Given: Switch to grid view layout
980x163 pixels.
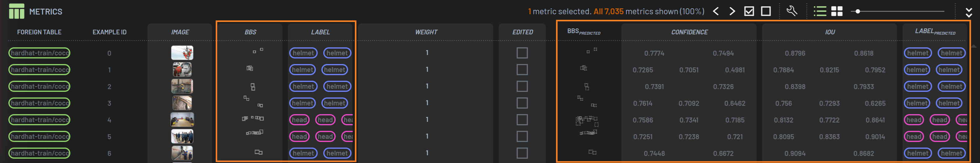Looking at the screenshot, I should [x=837, y=11].
